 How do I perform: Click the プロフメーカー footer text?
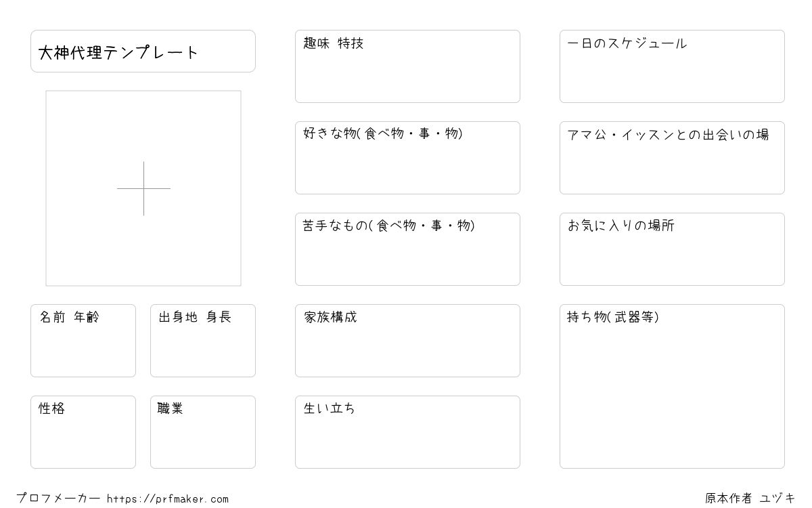(58, 499)
